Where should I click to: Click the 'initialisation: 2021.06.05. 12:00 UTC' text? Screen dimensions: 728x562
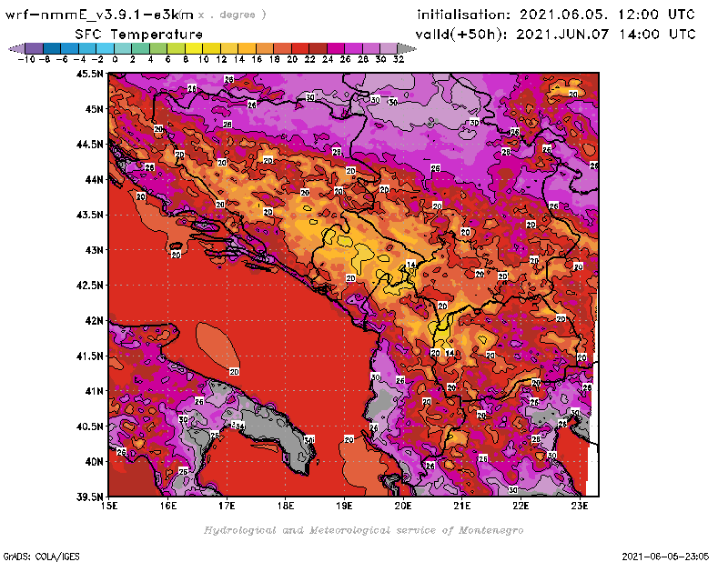(556, 15)
